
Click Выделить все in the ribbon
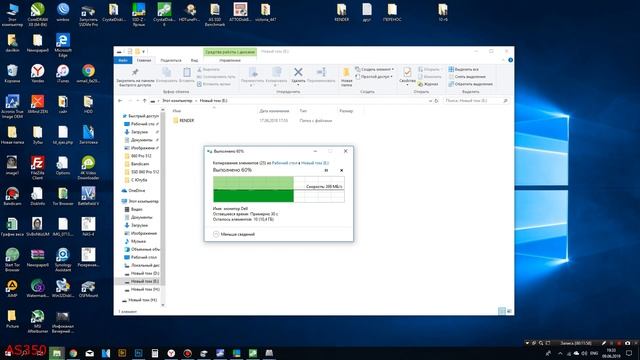click(464, 69)
